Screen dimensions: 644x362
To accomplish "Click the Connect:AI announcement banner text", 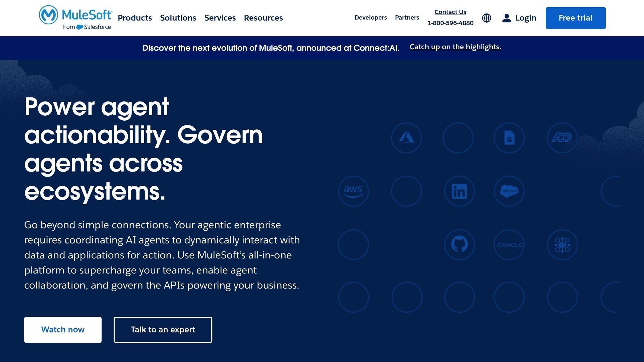I will 271,48.
